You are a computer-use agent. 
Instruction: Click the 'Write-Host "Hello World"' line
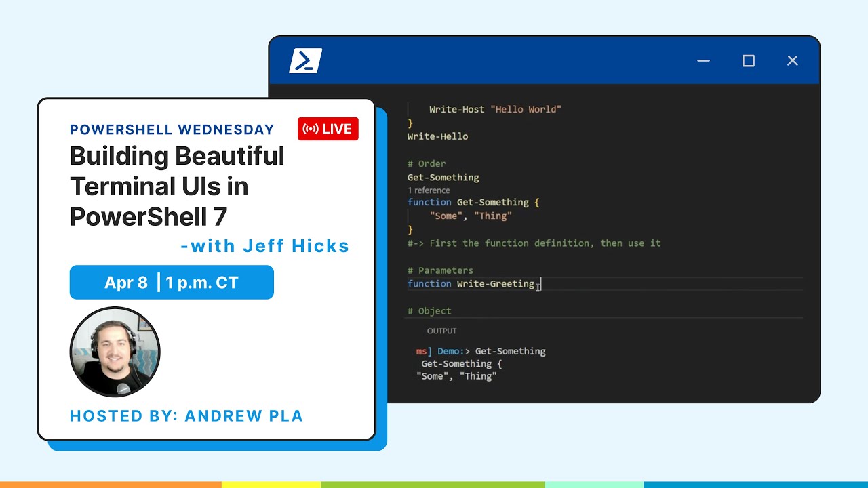495,109
